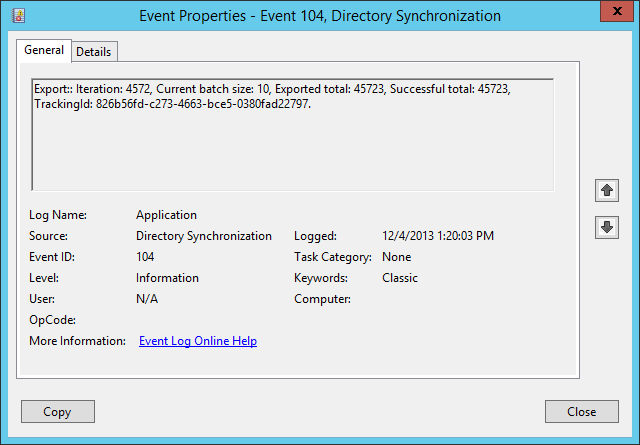Image resolution: width=640 pixels, height=445 pixels.
Task: Open the Event Log Online Help link
Action: click(198, 341)
